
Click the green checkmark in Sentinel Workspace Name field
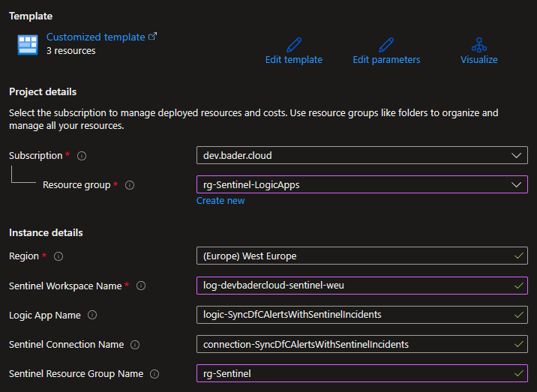pyautogui.click(x=519, y=285)
